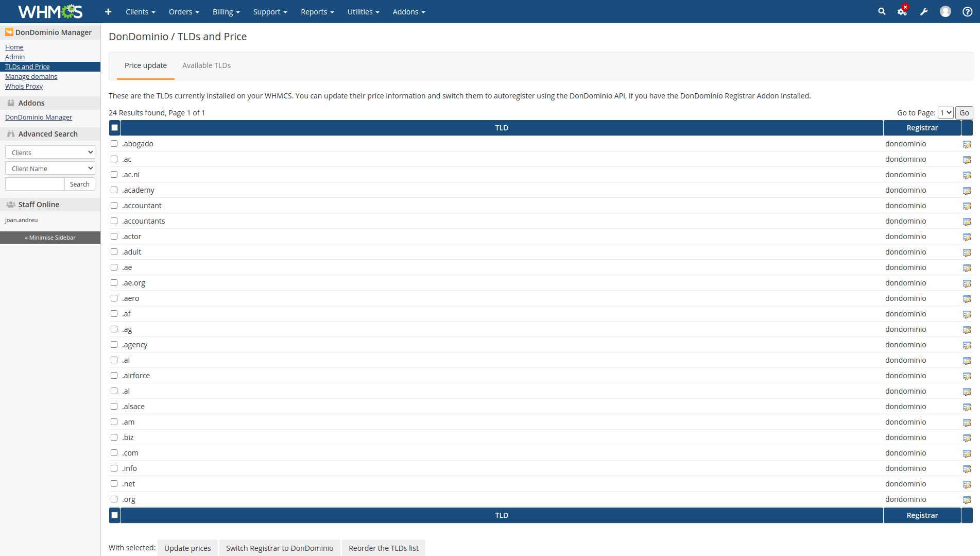Switch to the Price update tab
The height and width of the screenshot is (556, 980).
146,65
